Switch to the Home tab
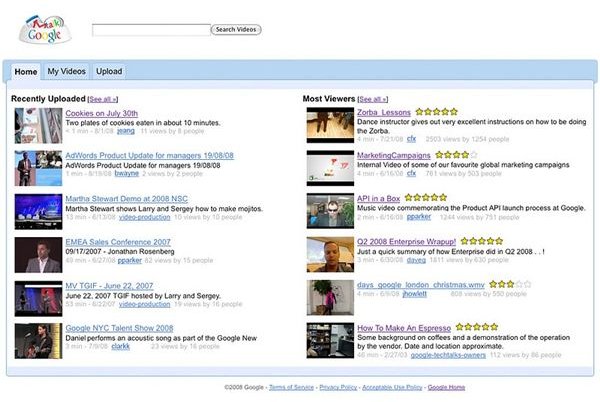Viewport: 600px width, 402px height. (x=26, y=72)
